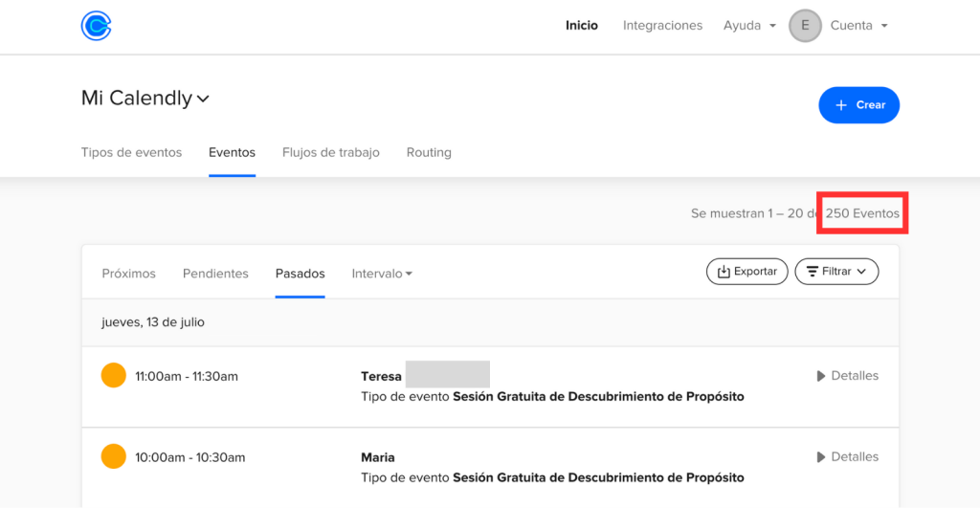Click the orange circle for Teresa's event
The width and height of the screenshot is (980, 508).
114,376
